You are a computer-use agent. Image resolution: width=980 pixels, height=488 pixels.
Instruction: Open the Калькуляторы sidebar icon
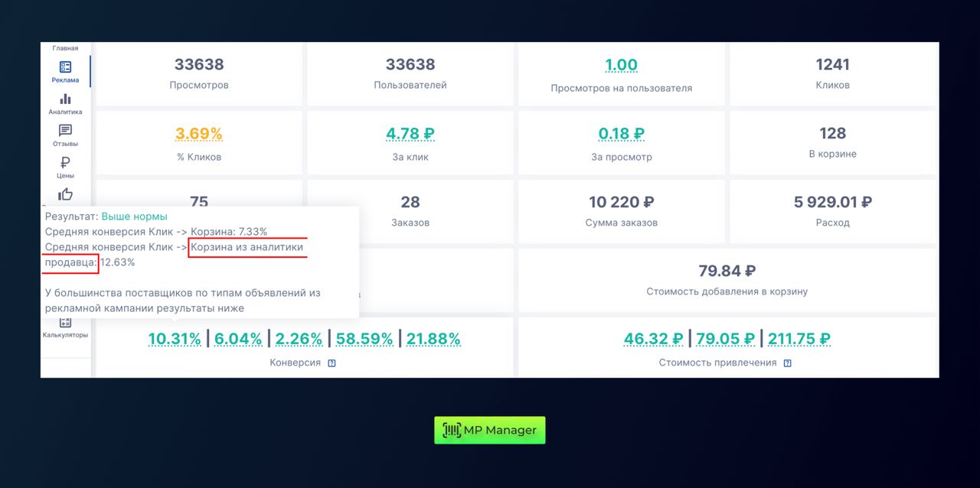(x=65, y=324)
